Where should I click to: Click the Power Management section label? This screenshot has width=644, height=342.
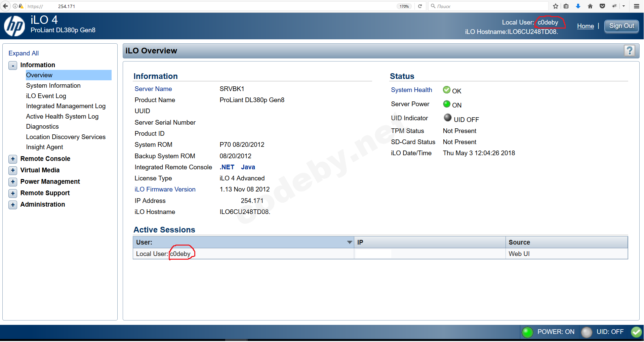(x=50, y=182)
